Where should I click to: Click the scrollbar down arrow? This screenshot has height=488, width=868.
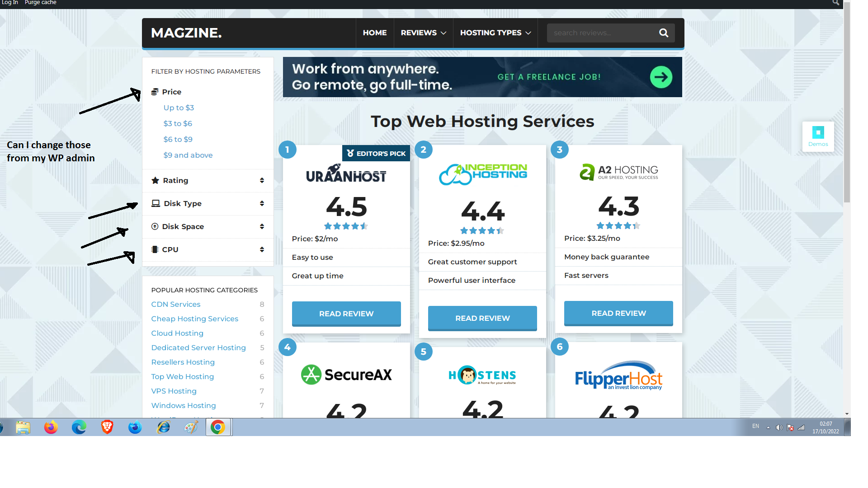(x=847, y=414)
